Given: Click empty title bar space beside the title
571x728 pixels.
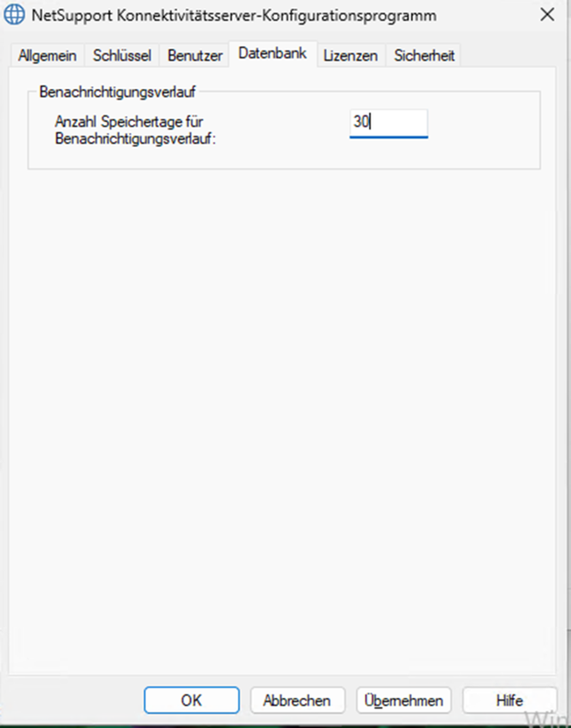Looking at the screenshot, I should click(x=485, y=15).
